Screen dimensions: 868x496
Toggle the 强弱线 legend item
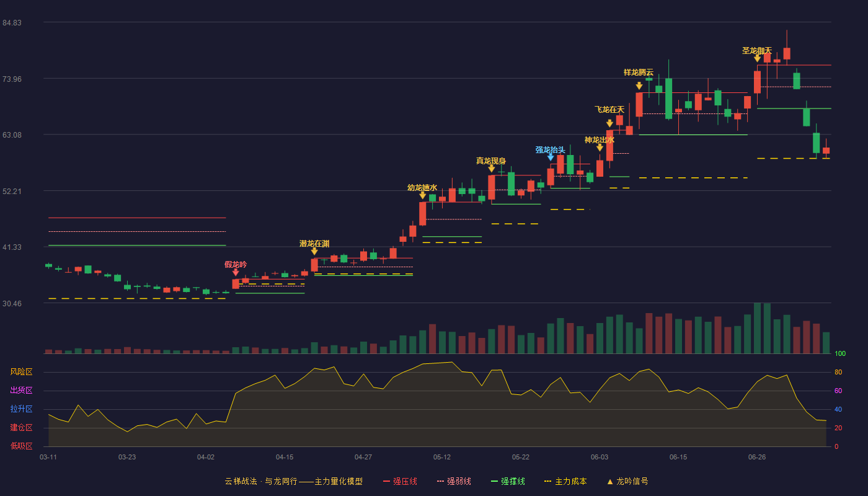coord(454,481)
